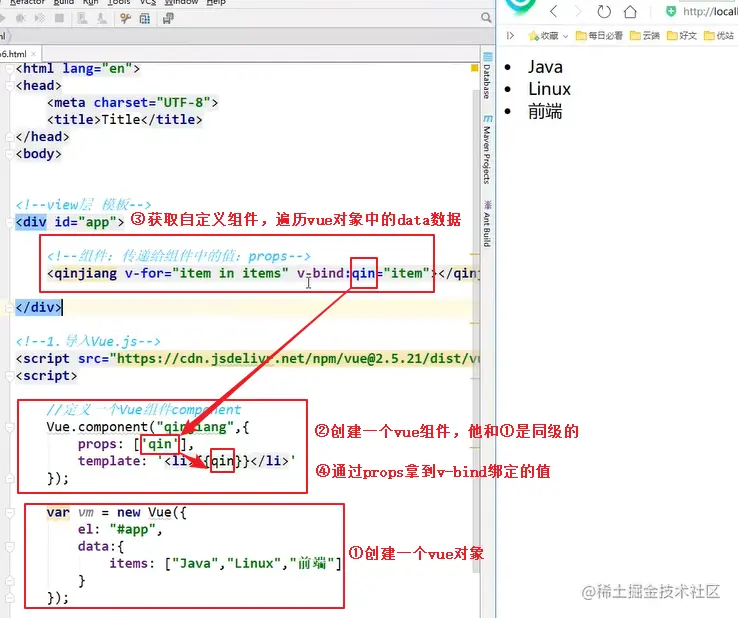738x618 pixels.
Task: Click the Debug bug icon in toolbar
Action: click(x=21, y=18)
